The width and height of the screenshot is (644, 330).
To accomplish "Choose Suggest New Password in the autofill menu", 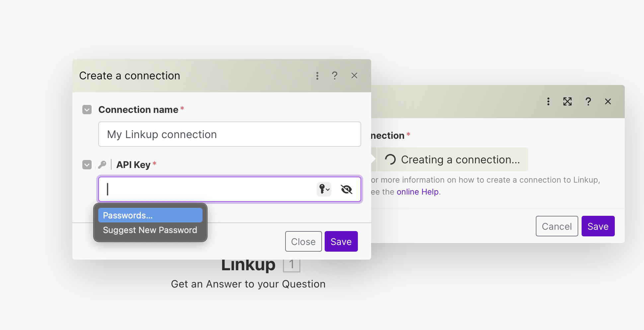I will point(150,230).
